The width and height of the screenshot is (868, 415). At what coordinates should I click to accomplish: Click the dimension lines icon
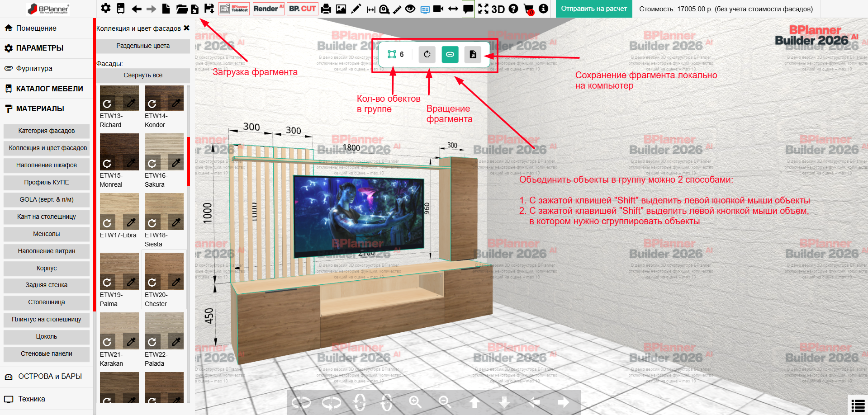coord(371,9)
